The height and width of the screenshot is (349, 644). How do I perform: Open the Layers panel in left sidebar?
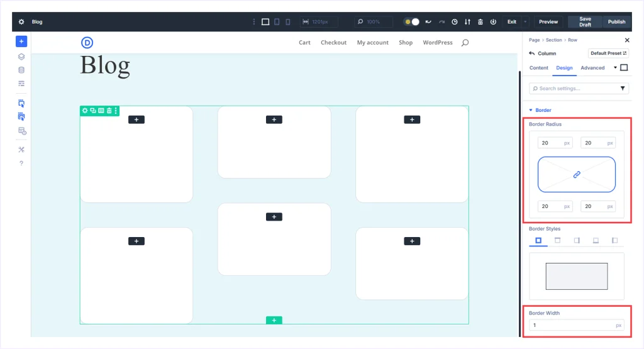point(21,57)
